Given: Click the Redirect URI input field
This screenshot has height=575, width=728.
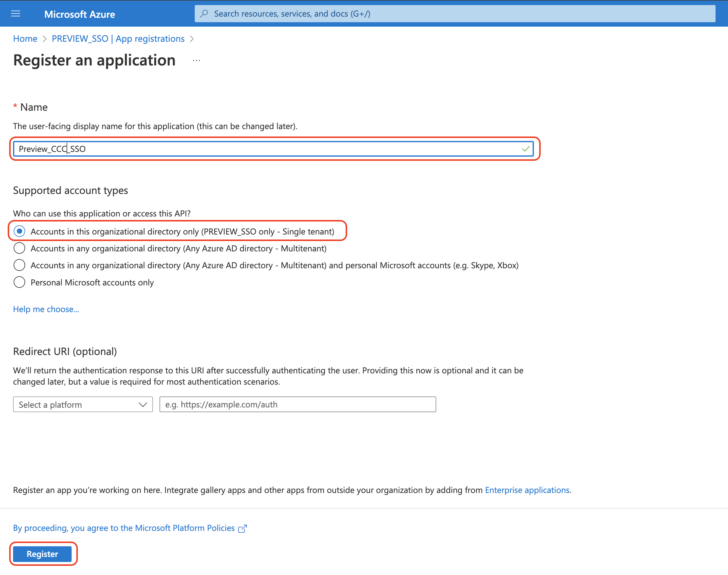Looking at the screenshot, I should click(297, 404).
